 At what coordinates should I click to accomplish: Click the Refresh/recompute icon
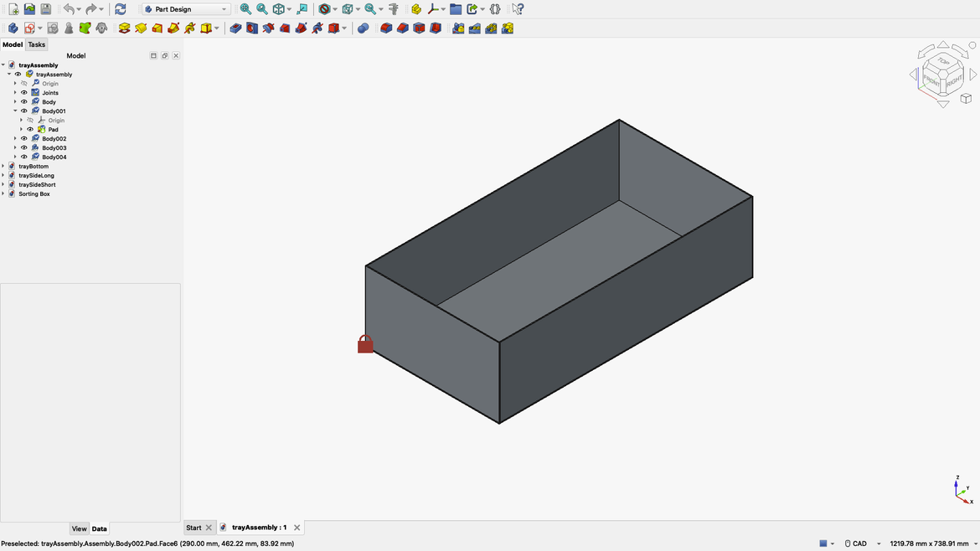click(x=119, y=8)
